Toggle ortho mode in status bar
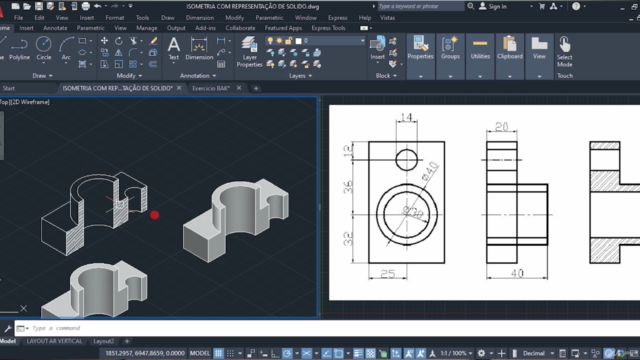 (x=275, y=353)
